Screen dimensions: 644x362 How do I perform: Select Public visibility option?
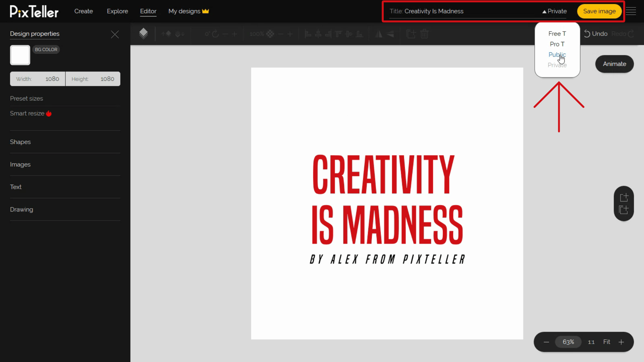[557, 54]
